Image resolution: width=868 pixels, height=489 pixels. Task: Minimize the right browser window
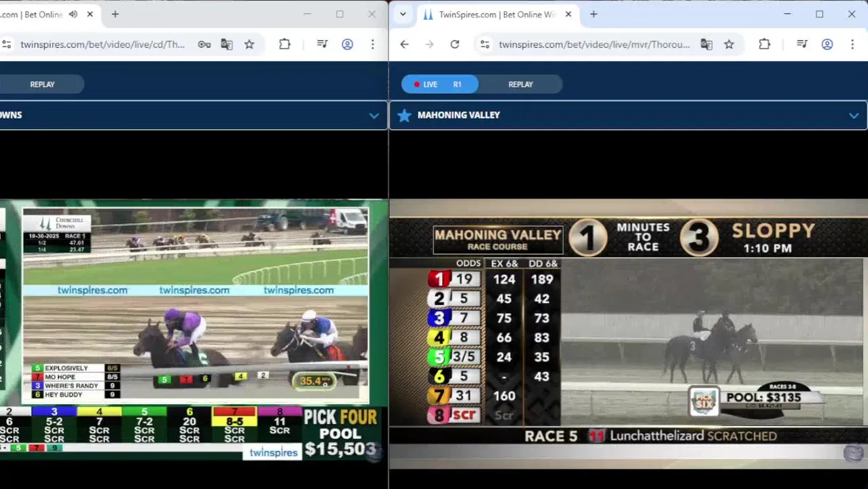(787, 14)
